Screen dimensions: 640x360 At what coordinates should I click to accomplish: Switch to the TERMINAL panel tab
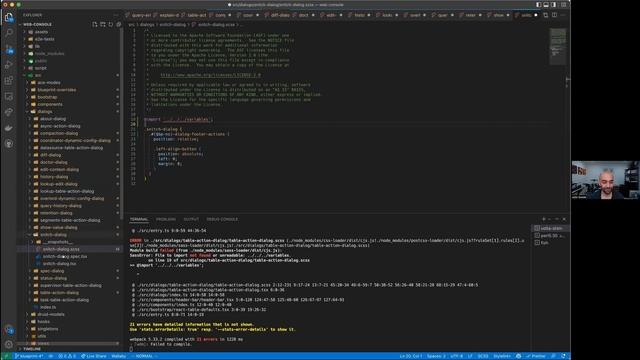click(x=139, y=220)
